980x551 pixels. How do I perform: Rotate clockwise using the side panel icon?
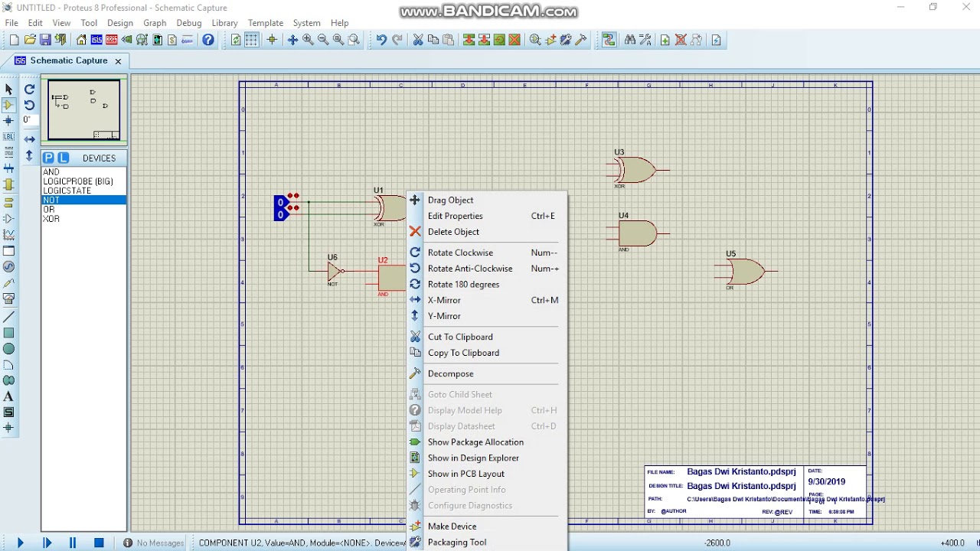(29, 89)
